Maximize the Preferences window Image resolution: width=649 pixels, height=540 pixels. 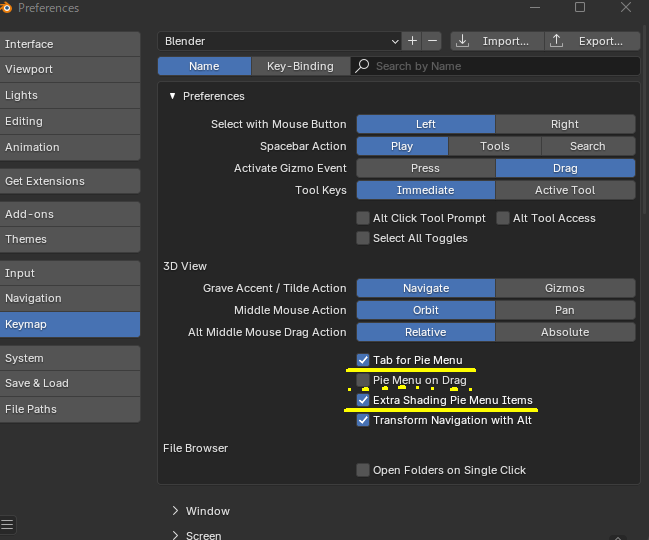(580, 8)
